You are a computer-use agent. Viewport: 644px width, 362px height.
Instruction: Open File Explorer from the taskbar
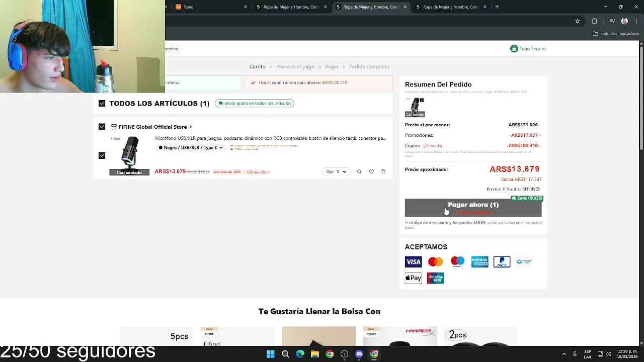coord(315,354)
